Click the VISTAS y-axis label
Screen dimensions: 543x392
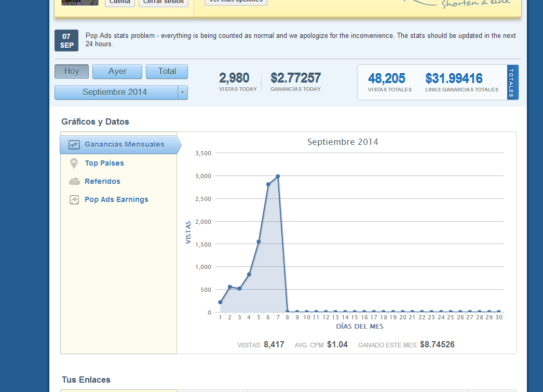tap(188, 233)
